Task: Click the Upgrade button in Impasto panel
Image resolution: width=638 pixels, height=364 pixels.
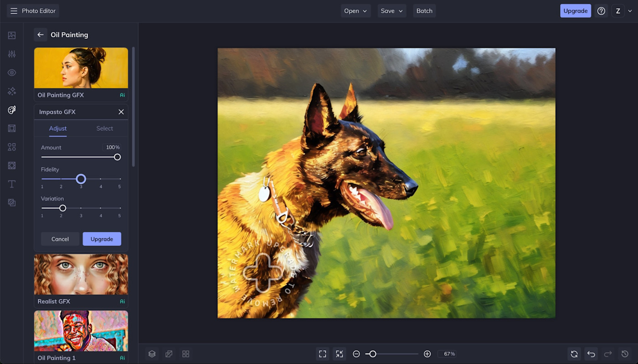Action: coord(102,239)
